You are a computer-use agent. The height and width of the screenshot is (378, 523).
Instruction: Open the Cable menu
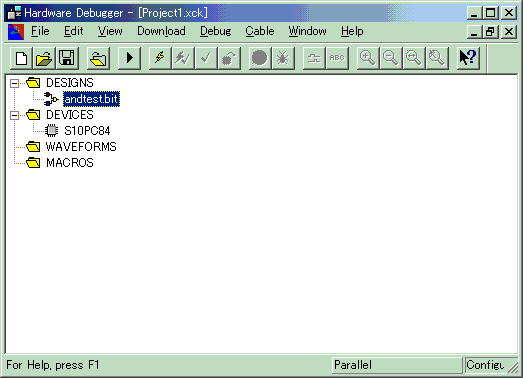click(260, 31)
